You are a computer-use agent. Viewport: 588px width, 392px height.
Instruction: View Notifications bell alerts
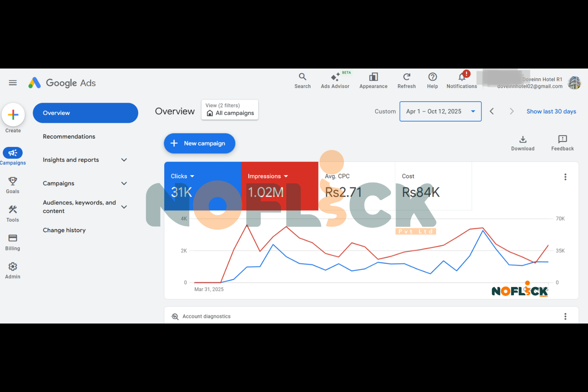click(x=462, y=81)
